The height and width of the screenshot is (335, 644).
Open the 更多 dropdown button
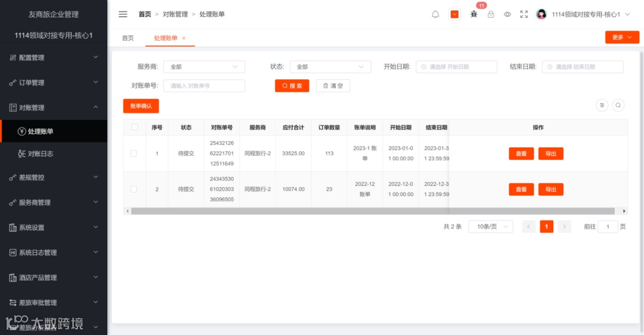pos(622,38)
